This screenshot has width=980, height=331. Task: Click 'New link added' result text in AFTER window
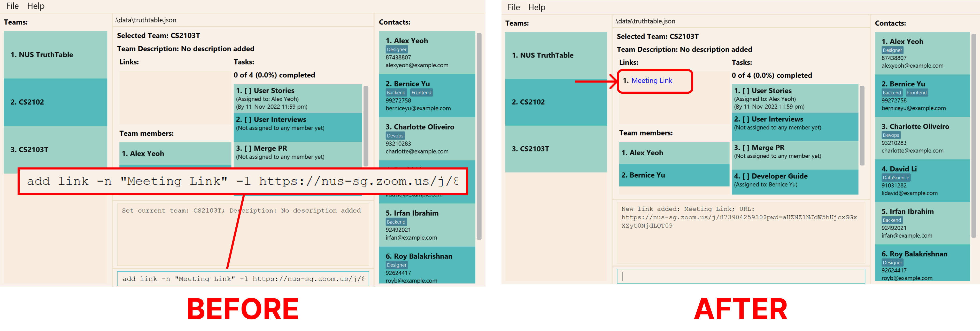coord(739,217)
